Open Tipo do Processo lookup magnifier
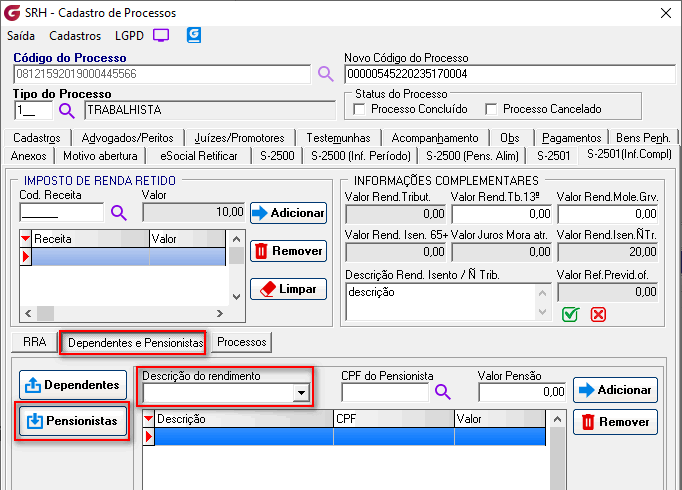This screenshot has width=682, height=490. pyautogui.click(x=67, y=110)
